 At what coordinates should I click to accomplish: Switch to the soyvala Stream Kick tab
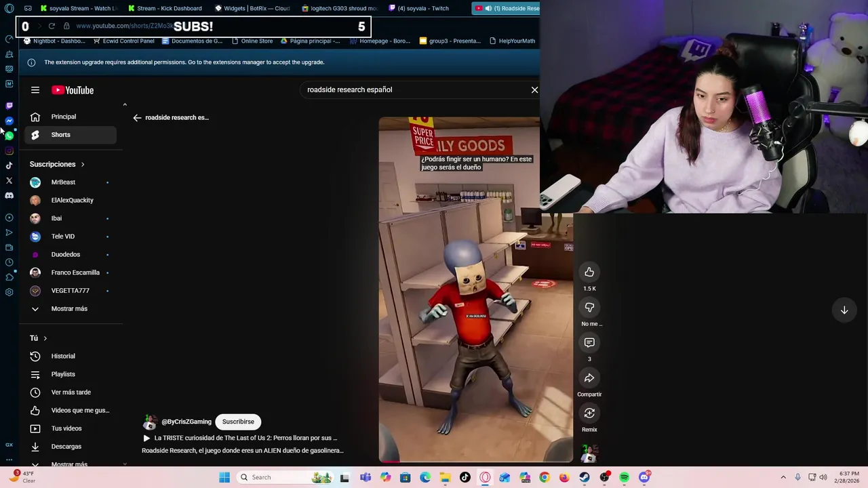[78, 8]
